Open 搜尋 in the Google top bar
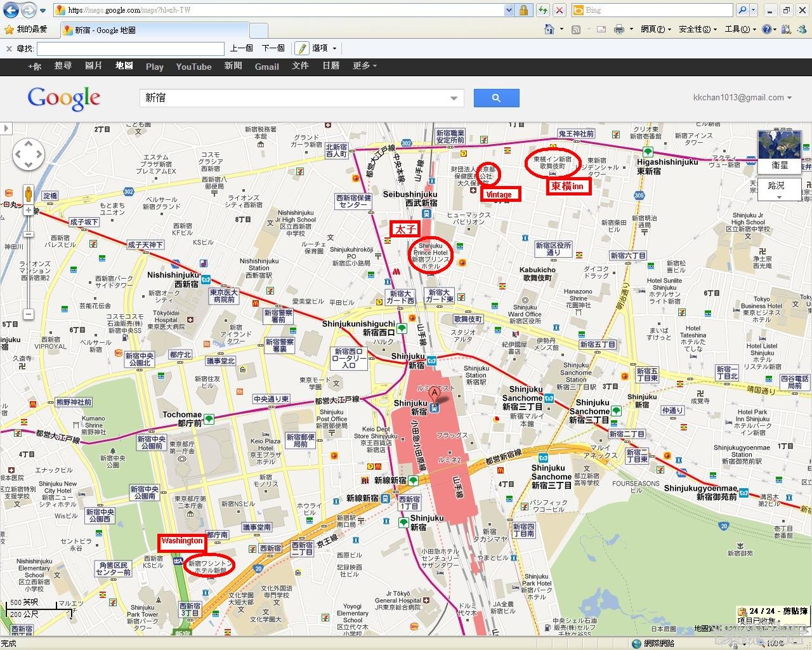The width and height of the screenshot is (812, 650). 63,66
